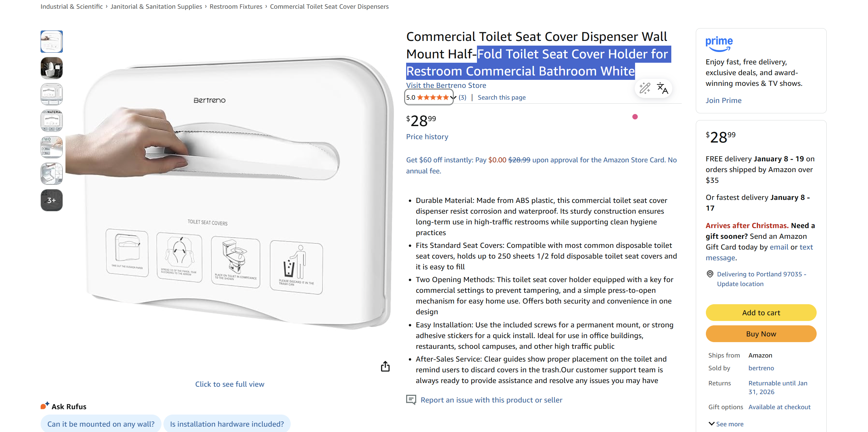
Task: Select the second product thumbnail showing the toilet
Action: [52, 68]
